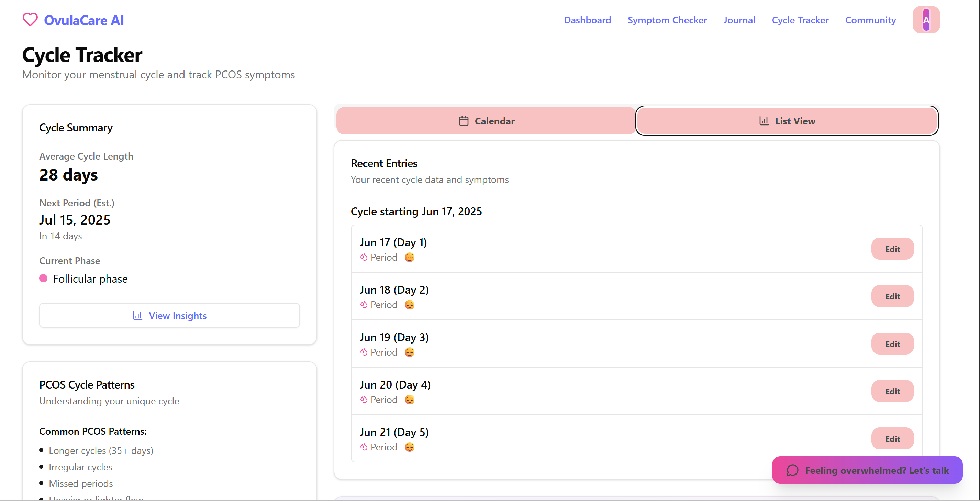Switch to the List View tab
The height and width of the screenshot is (501, 980).
click(787, 121)
